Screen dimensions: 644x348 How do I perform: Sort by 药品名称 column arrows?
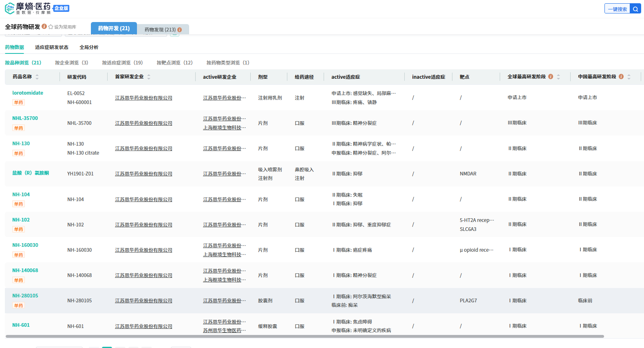click(x=37, y=77)
